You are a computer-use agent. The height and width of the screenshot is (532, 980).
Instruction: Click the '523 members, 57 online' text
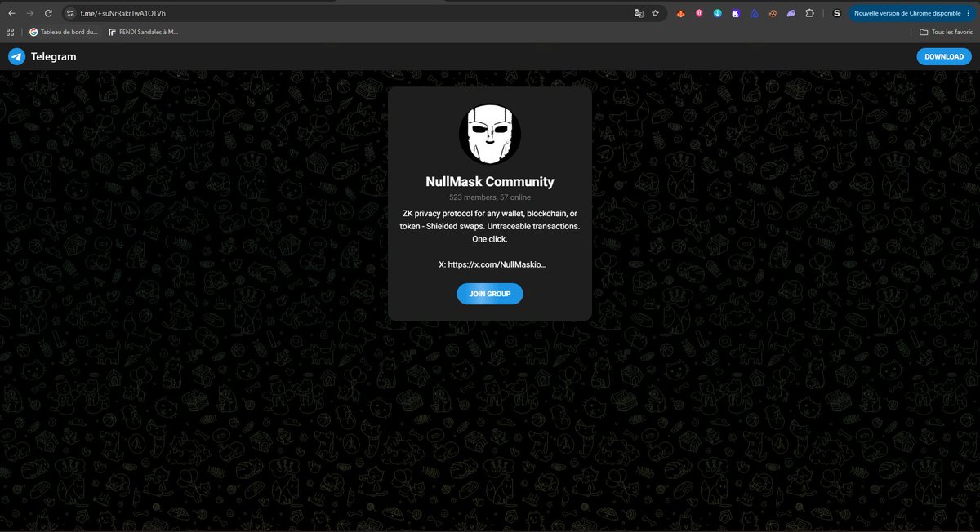pyautogui.click(x=490, y=197)
